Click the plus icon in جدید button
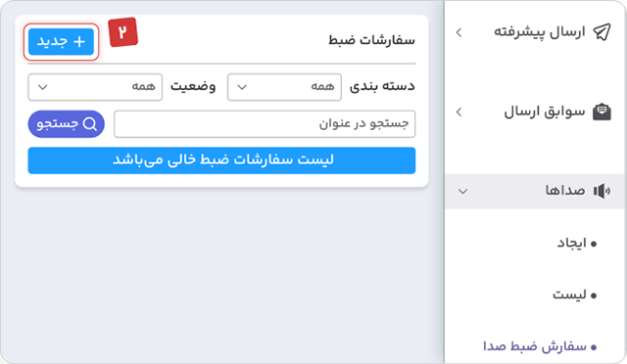 [79, 41]
